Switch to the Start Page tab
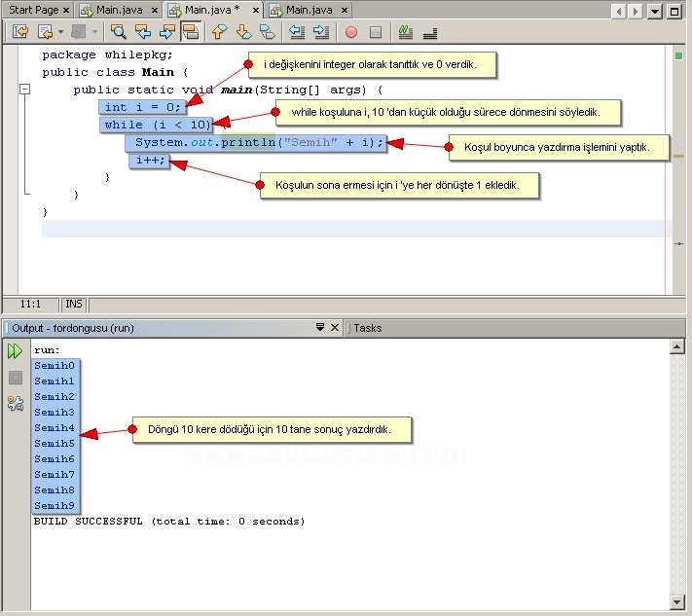This screenshot has width=692, height=616. click(x=33, y=10)
